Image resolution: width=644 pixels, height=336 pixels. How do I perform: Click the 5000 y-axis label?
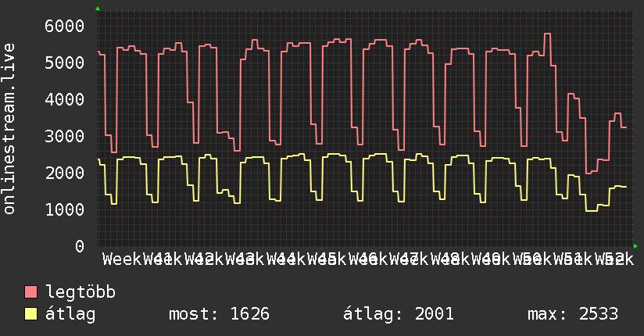pyautogui.click(x=65, y=63)
